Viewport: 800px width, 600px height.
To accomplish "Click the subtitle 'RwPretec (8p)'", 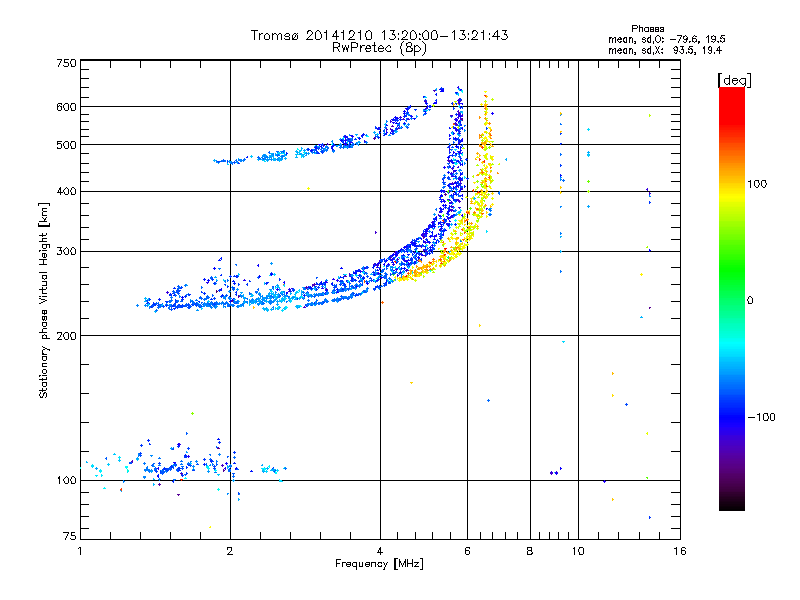I will tap(379, 48).
